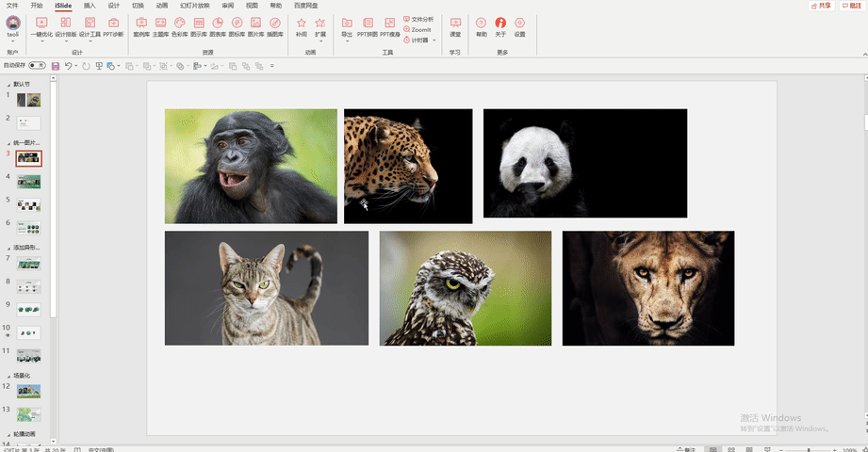The width and height of the screenshot is (868, 452).
Task: Click the 共享 share button
Action: [822, 6]
